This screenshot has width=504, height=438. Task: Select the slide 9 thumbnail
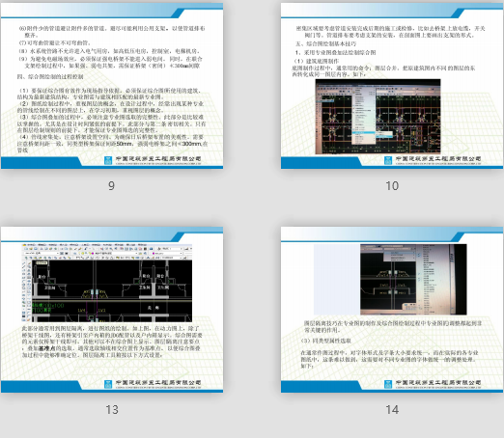112,86
